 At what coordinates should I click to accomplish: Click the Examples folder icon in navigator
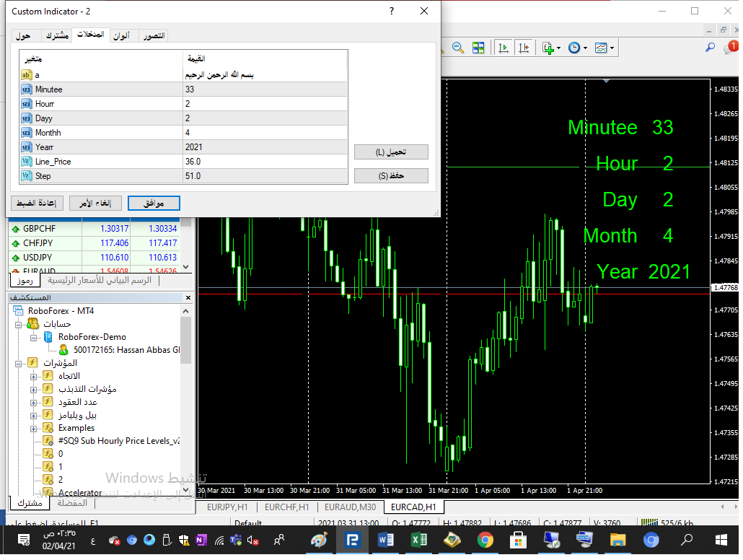pos(48,428)
